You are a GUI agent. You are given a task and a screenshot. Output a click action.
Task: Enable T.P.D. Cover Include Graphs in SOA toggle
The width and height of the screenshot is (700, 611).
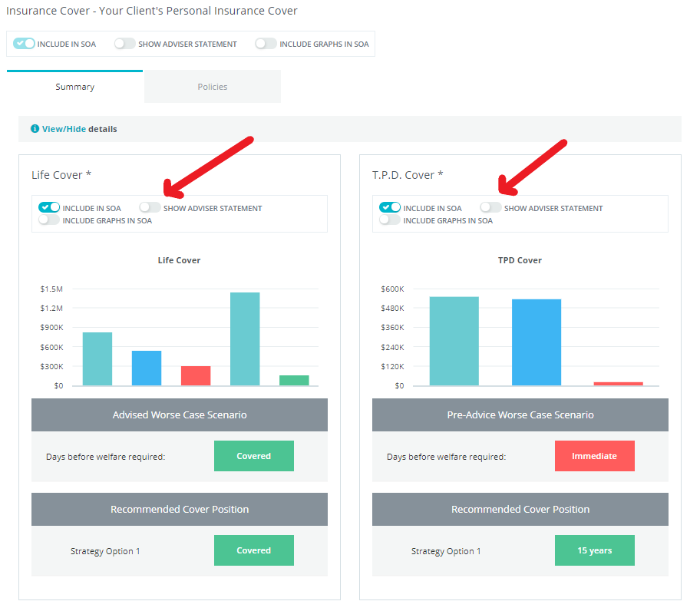[x=390, y=220]
